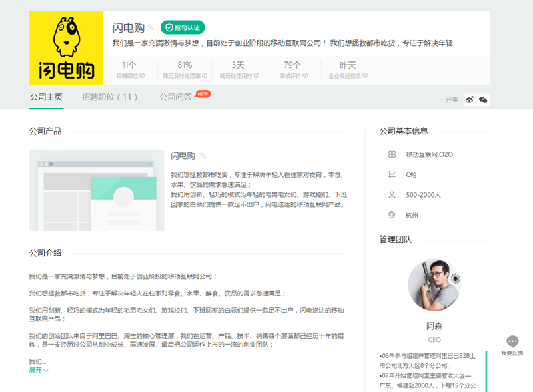Click the 公司介绍 section heading
This screenshot has height=392, width=533.
point(45,253)
